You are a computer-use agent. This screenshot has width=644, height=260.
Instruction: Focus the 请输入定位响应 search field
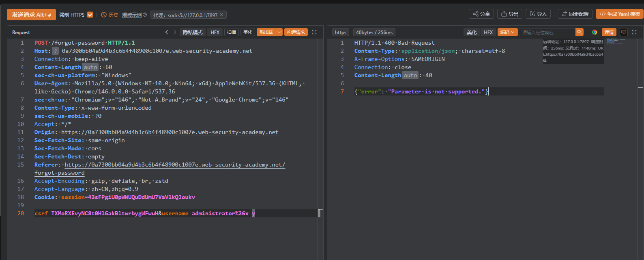point(547,32)
